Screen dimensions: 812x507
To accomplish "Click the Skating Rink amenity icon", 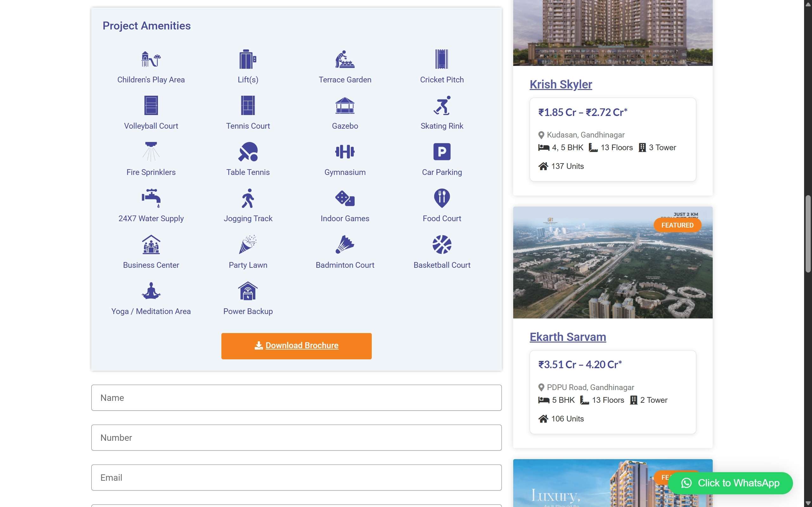I will [x=442, y=105].
